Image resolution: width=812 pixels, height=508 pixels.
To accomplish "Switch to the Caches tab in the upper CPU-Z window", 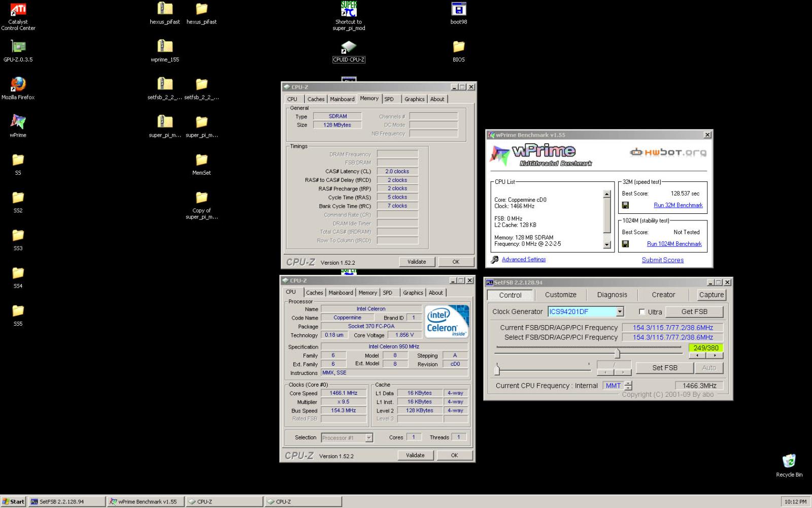I will (x=316, y=99).
